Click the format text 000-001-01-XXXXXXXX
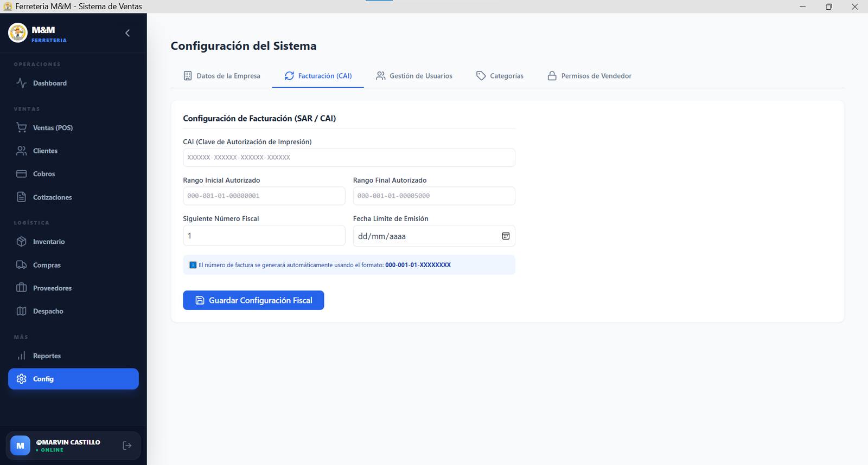 pos(418,265)
